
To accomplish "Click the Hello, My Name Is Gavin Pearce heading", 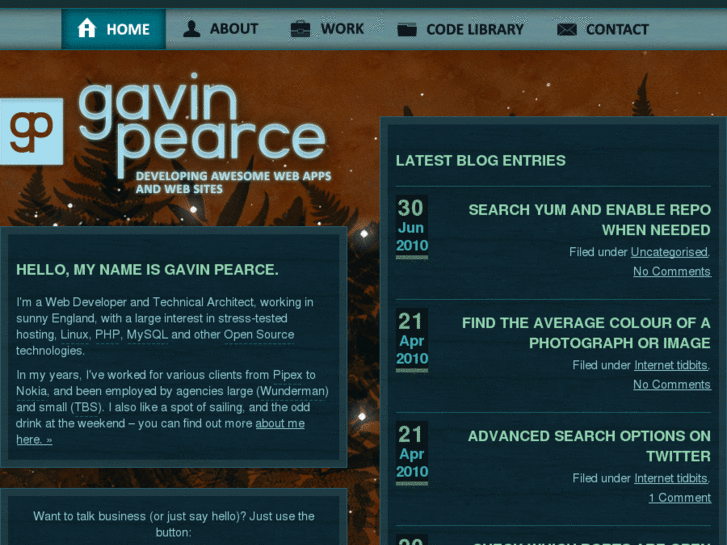I will 147,269.
